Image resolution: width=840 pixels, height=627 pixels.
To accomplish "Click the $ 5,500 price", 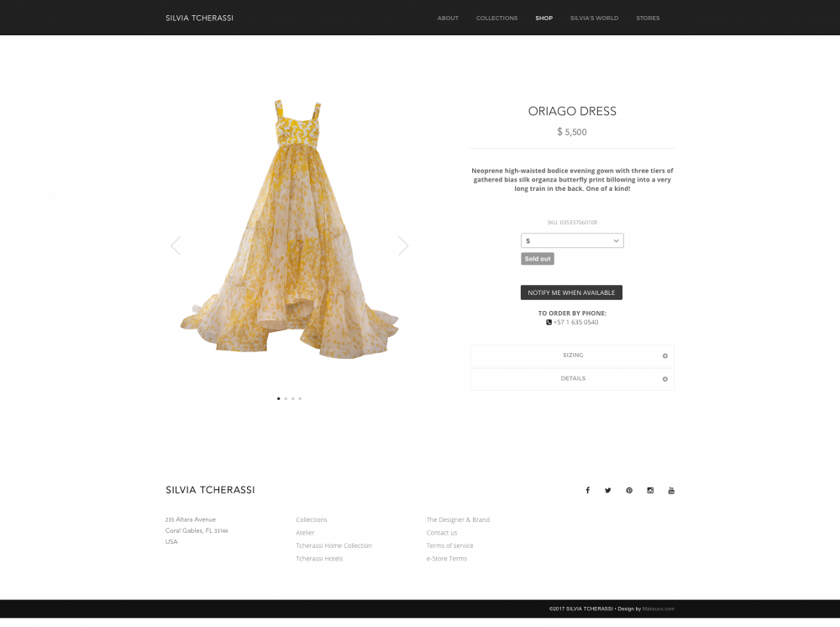I will [x=572, y=132].
